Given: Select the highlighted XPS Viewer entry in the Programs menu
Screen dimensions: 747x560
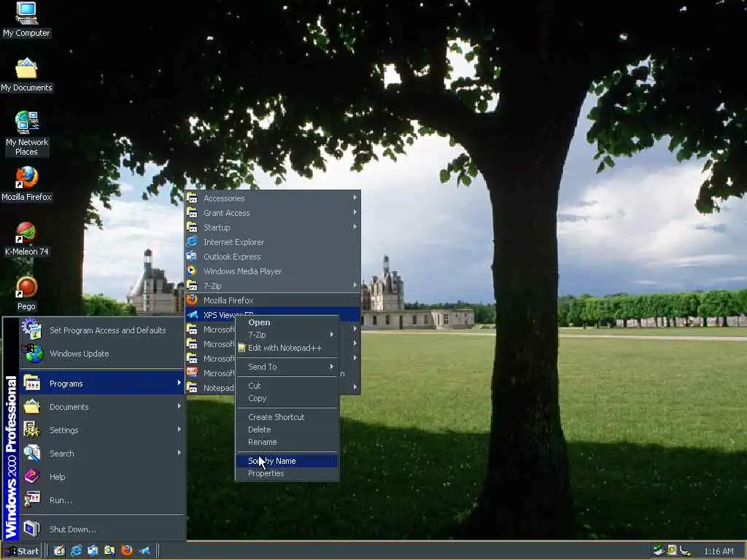Looking at the screenshot, I should (273, 315).
